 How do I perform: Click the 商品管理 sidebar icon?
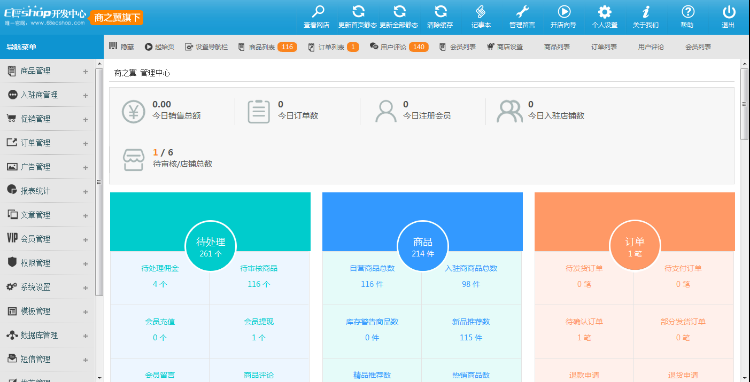(12, 71)
